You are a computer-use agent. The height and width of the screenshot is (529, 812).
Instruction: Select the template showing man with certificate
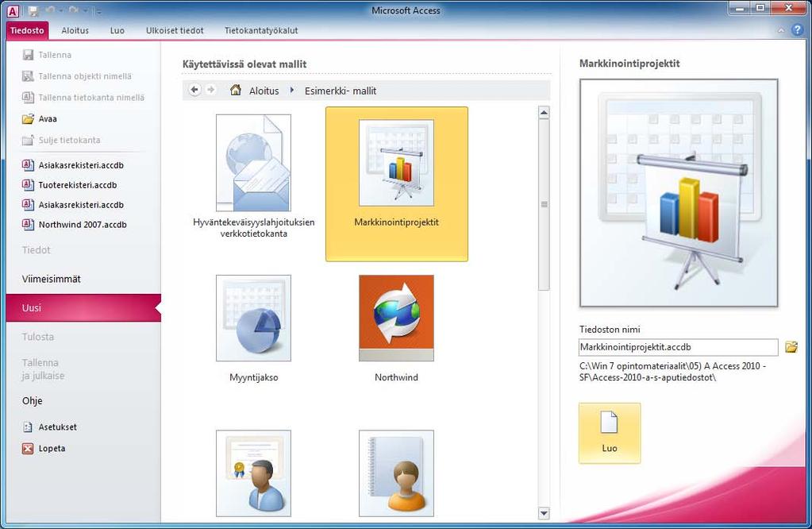pyautogui.click(x=253, y=473)
